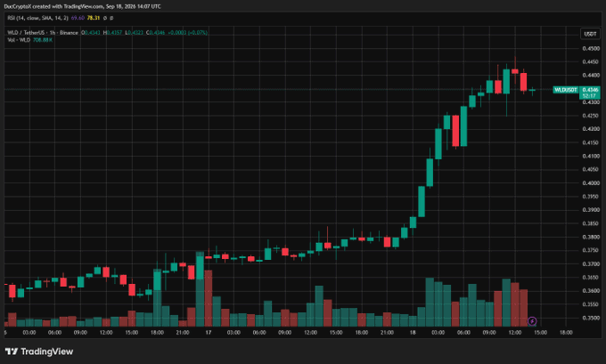Click the WLDUSDT symbol price tag
The image size is (606, 364).
566,90
